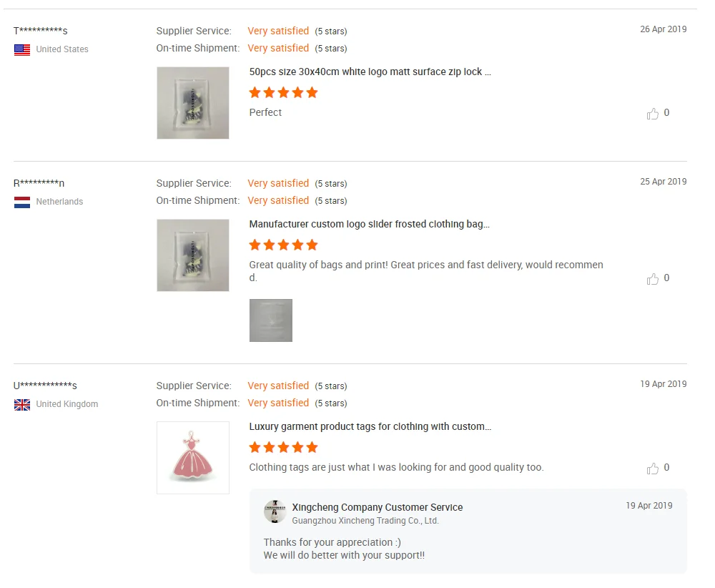This screenshot has height=588, width=715.
Task: Click reviewer name R*********n
Action: [39, 183]
